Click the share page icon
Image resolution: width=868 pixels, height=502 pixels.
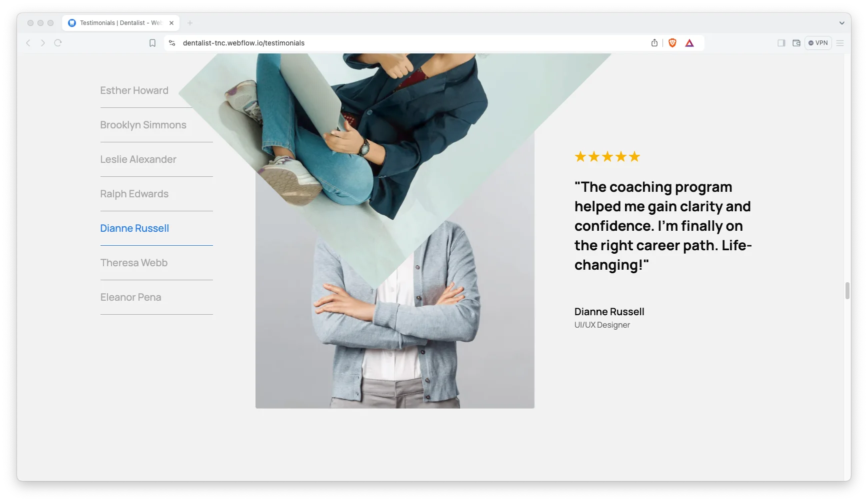654,43
